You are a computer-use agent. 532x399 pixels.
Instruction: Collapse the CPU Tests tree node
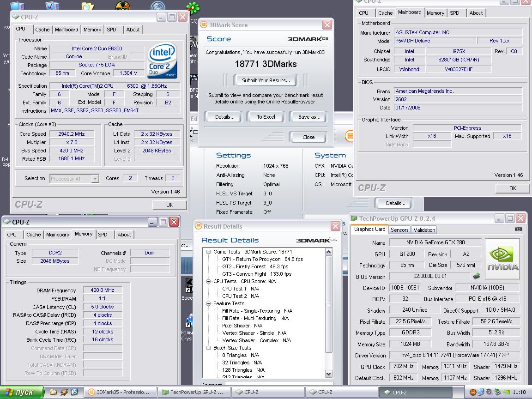pyautogui.click(x=208, y=281)
